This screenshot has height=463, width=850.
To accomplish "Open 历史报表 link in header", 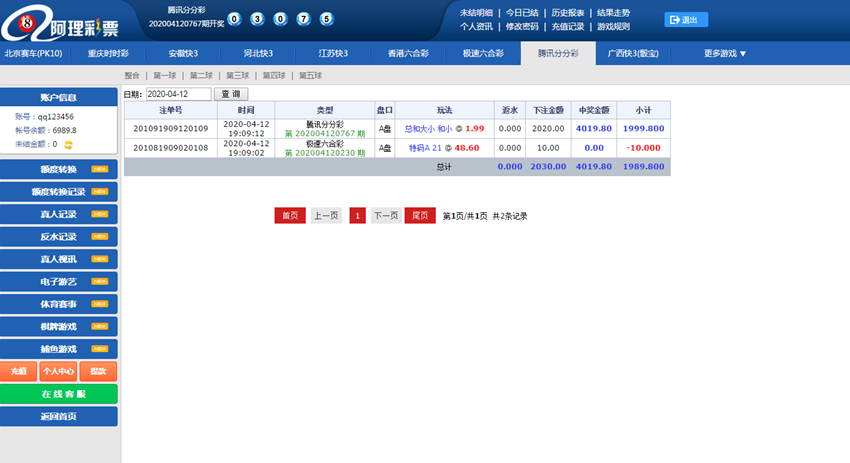I will [x=569, y=13].
